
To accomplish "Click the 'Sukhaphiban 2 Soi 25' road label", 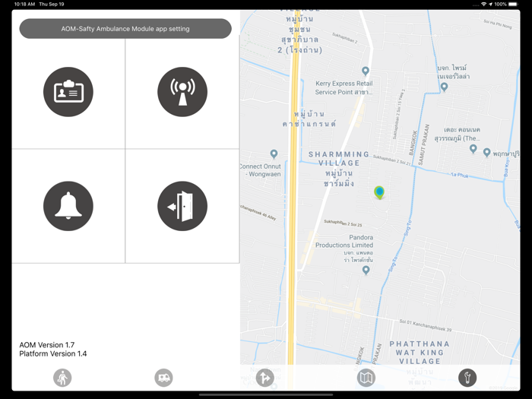I will coord(343,223).
